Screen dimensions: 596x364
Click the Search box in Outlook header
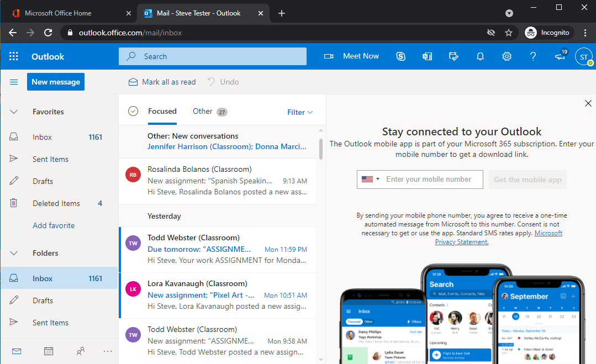click(x=213, y=56)
